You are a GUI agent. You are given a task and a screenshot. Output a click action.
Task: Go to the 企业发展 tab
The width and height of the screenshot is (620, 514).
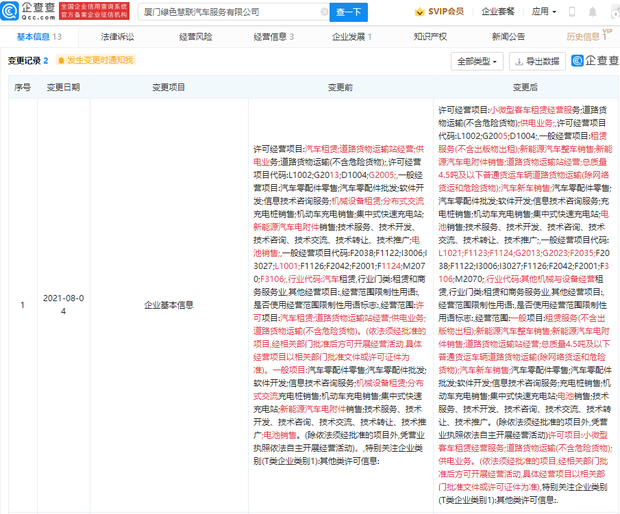(x=351, y=36)
